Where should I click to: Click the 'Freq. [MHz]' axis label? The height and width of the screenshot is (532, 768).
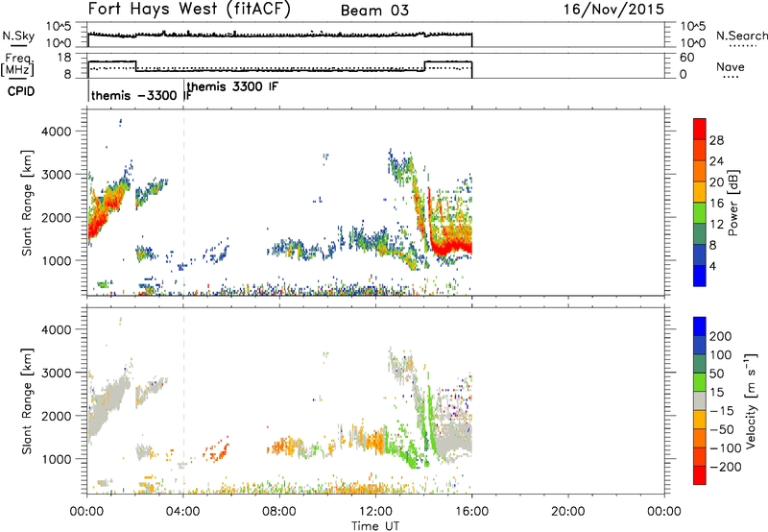[x=17, y=64]
